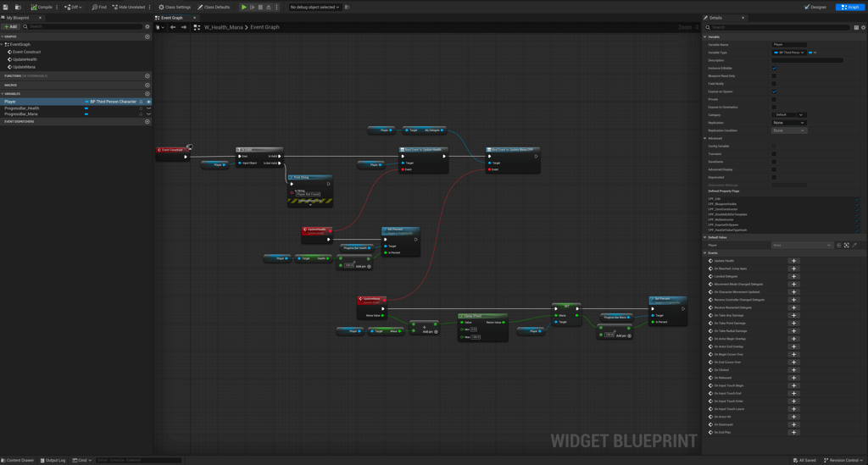Click the Save blueprint icon
868x465 pixels.
pos(6,7)
